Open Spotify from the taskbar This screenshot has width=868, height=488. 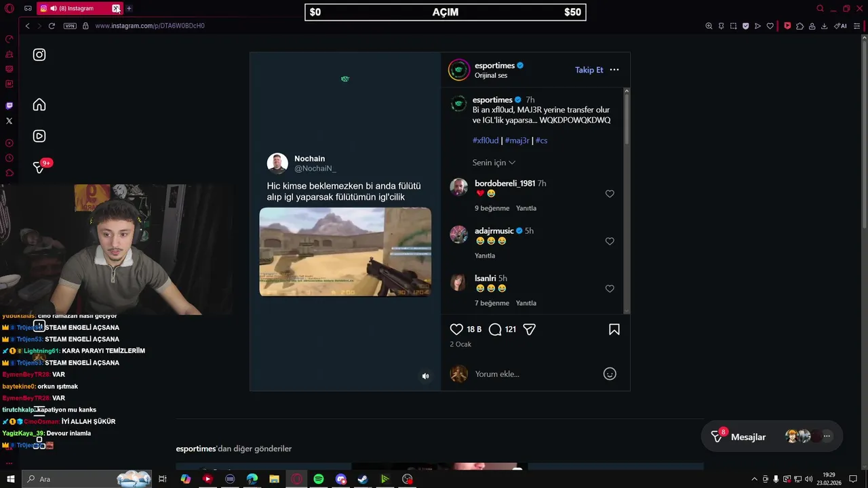click(x=319, y=479)
